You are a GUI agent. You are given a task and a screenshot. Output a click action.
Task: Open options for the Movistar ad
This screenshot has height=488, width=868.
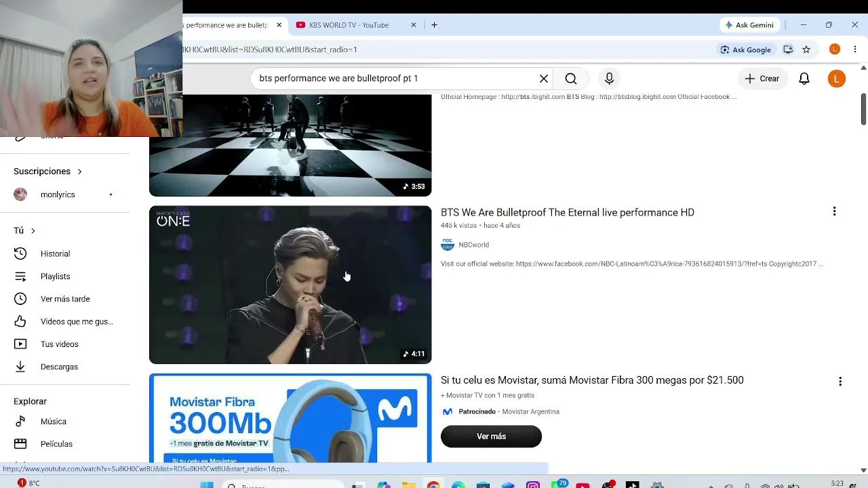[840, 382]
